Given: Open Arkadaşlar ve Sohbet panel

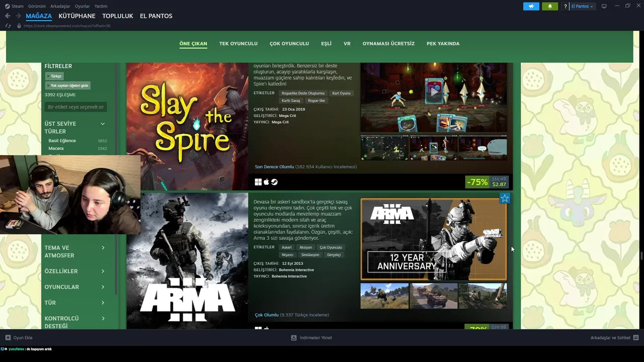Looking at the screenshot, I should point(614,338).
